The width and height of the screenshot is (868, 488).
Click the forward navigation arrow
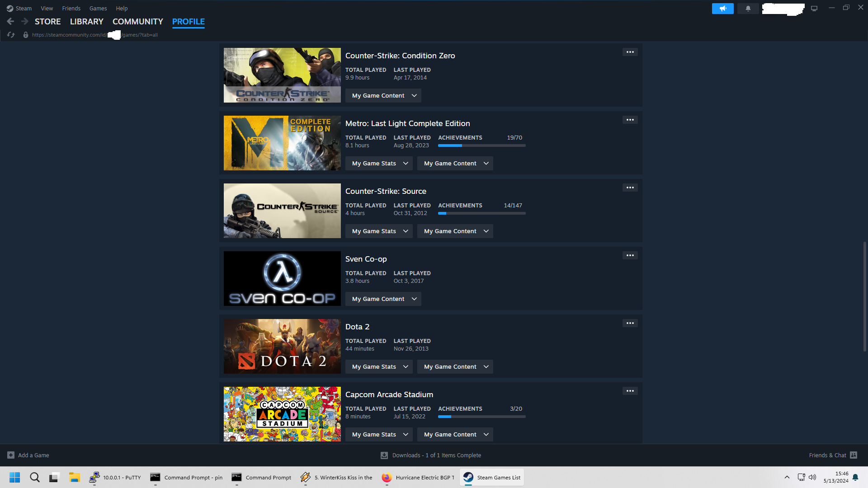25,21
